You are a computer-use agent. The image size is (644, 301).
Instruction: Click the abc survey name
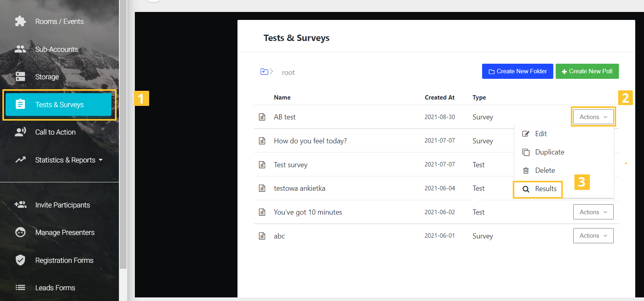[x=279, y=236]
